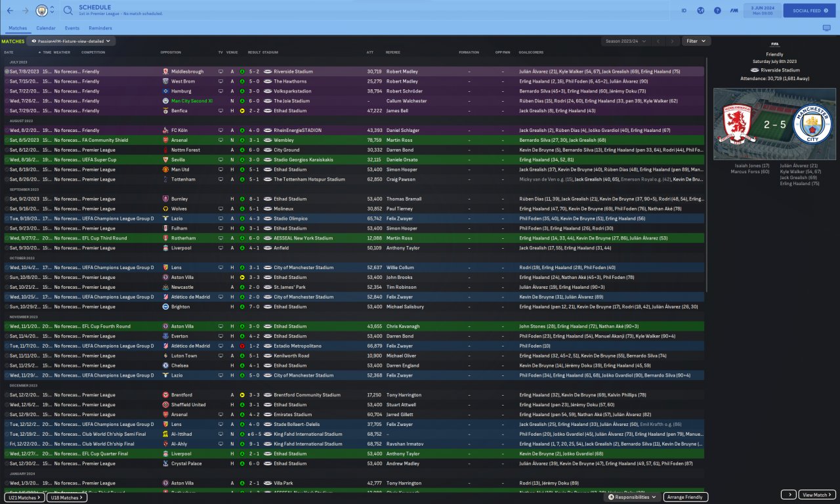Go to previous season arrow

tap(658, 41)
